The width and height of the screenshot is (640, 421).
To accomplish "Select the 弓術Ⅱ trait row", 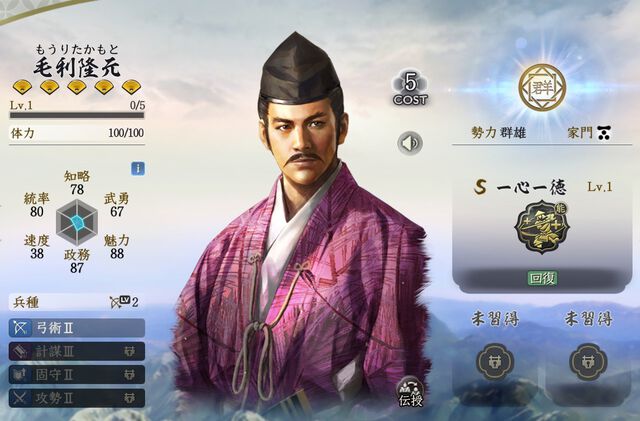I will tap(77, 328).
